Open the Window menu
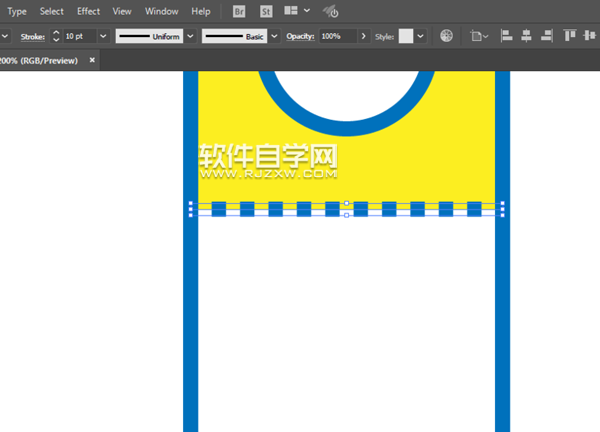This screenshot has height=432, width=600. pos(161,11)
